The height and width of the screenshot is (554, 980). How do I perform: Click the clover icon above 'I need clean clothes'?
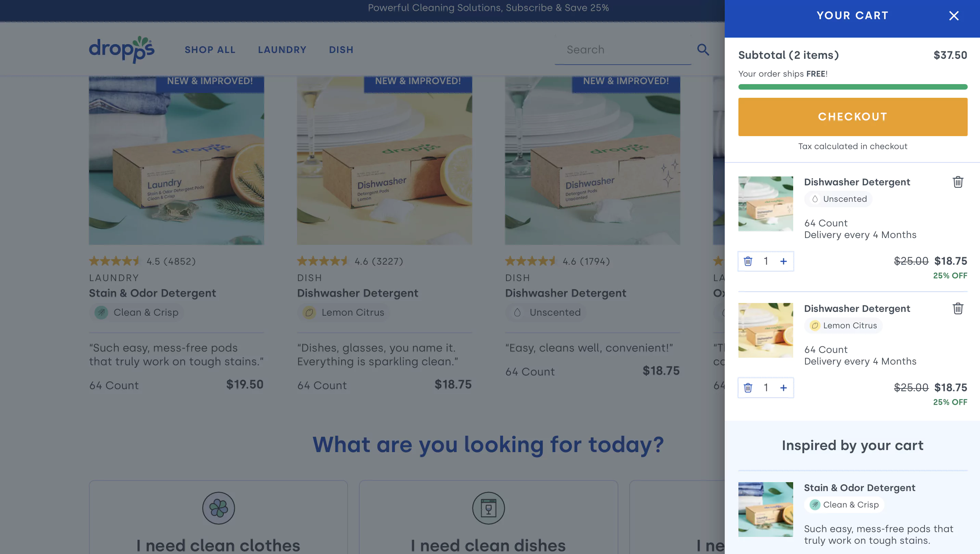click(219, 508)
